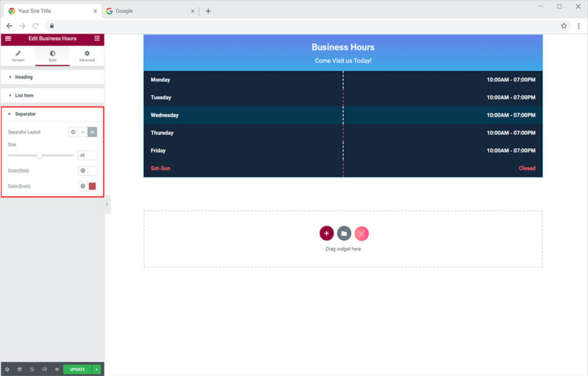The image size is (588, 376).
Task: Switch to Responsive Mode view
Action: pos(45,370)
